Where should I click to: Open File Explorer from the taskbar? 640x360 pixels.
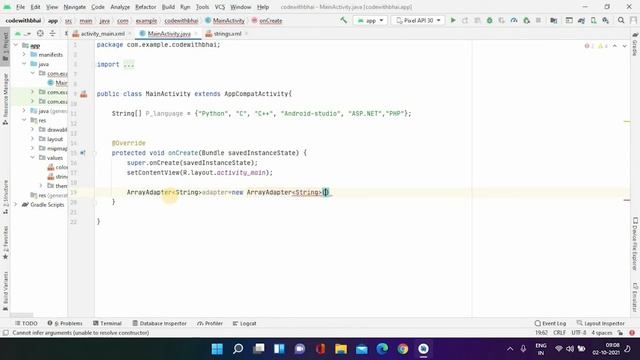coord(341,349)
